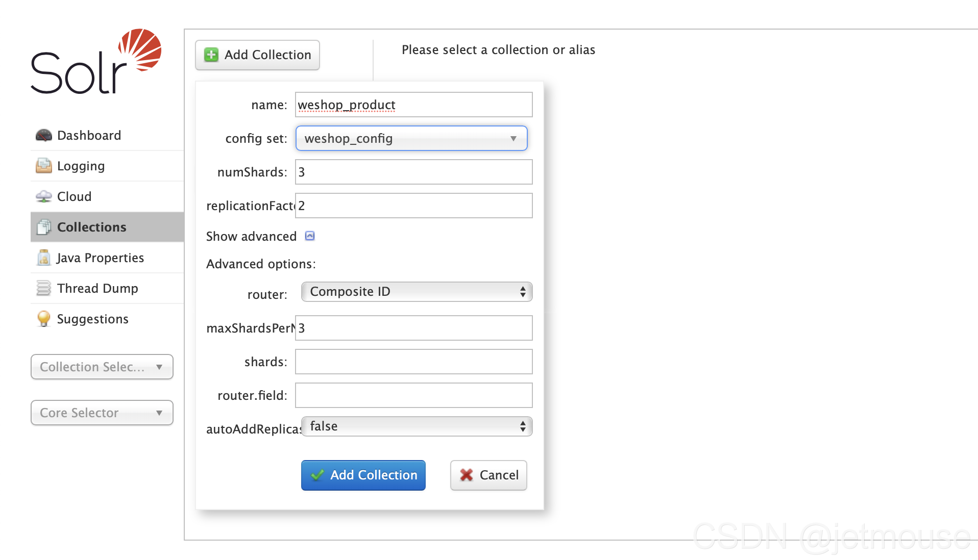Click the Show advanced label text
Viewport: 978px width, 560px height.
click(251, 236)
